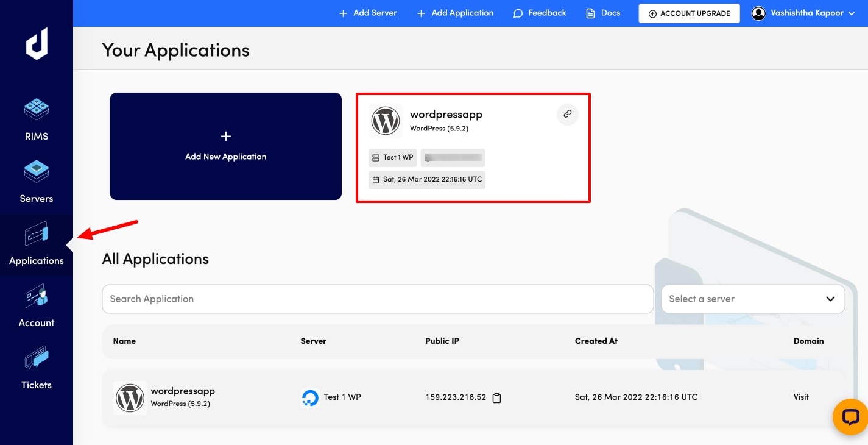The image size is (868, 445).
Task: Click the document icon beside Docs
Action: tap(590, 13)
